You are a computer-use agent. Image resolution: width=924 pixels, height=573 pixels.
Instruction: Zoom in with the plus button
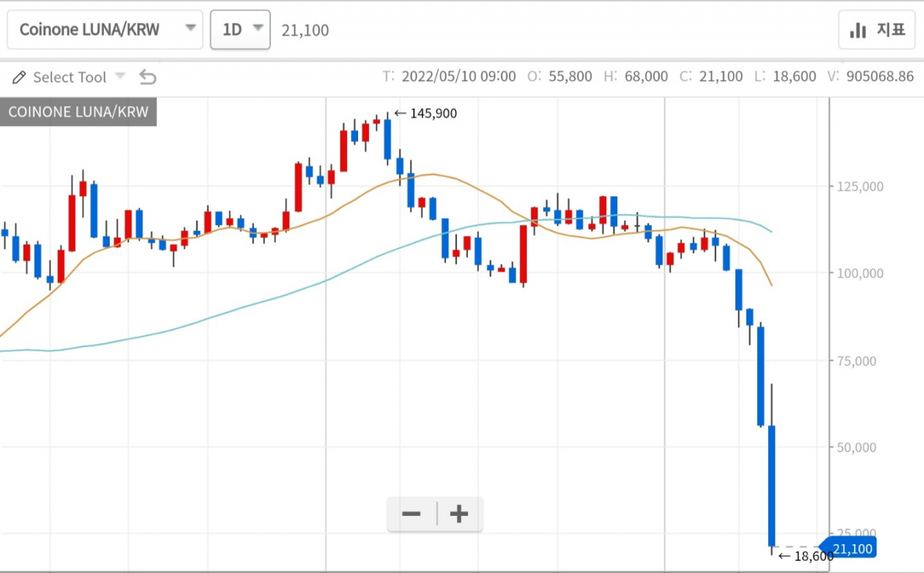tap(459, 514)
